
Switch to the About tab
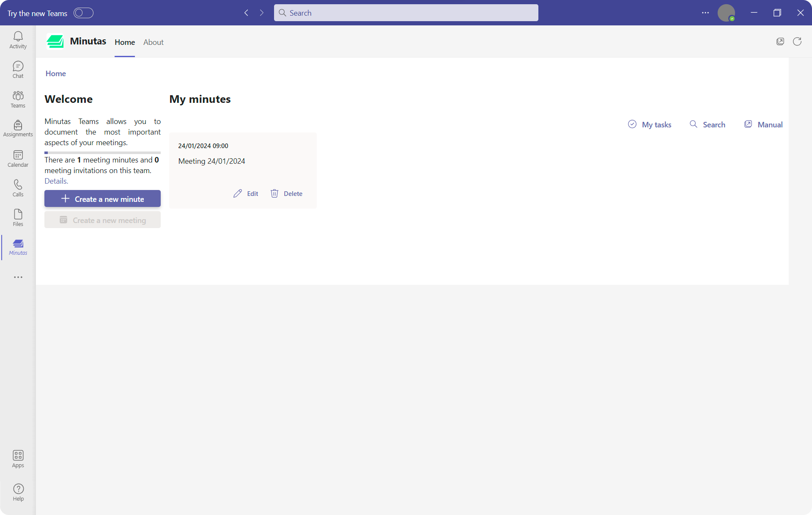coord(154,42)
